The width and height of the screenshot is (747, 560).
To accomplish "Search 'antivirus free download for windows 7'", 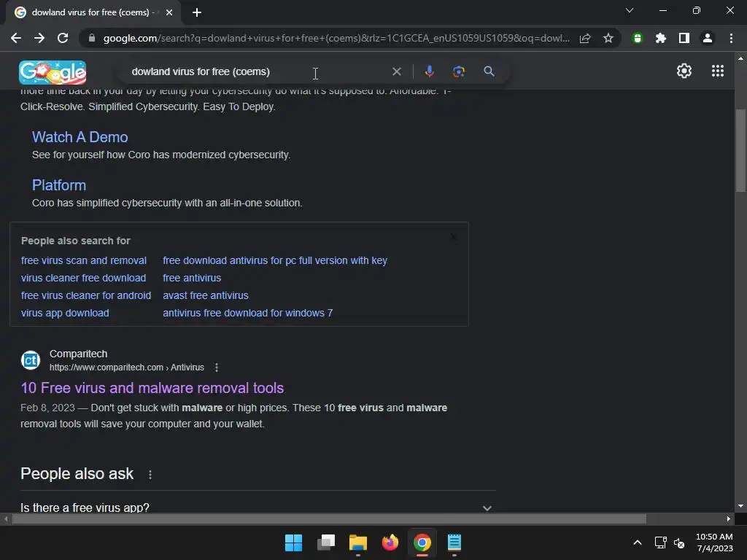I will pos(248,313).
